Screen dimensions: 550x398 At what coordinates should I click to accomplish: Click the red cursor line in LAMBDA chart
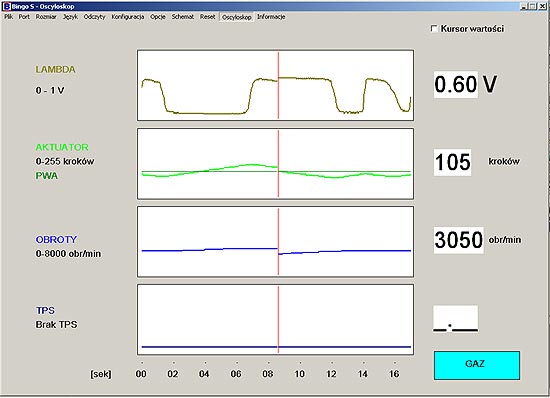279,85
